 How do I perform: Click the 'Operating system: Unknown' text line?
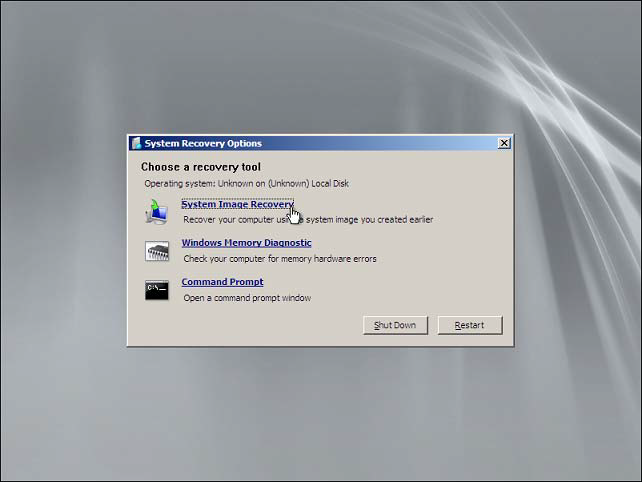pos(246,183)
